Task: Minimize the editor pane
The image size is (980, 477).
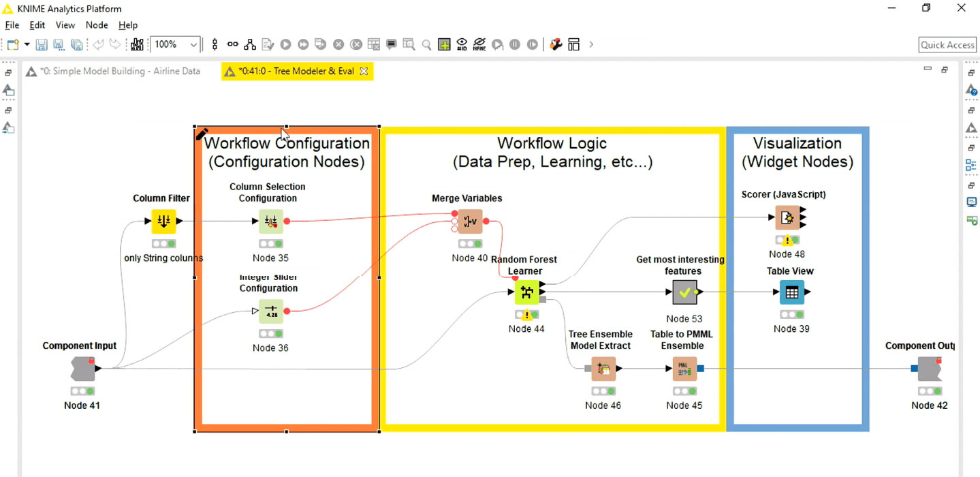Action: 927,70
